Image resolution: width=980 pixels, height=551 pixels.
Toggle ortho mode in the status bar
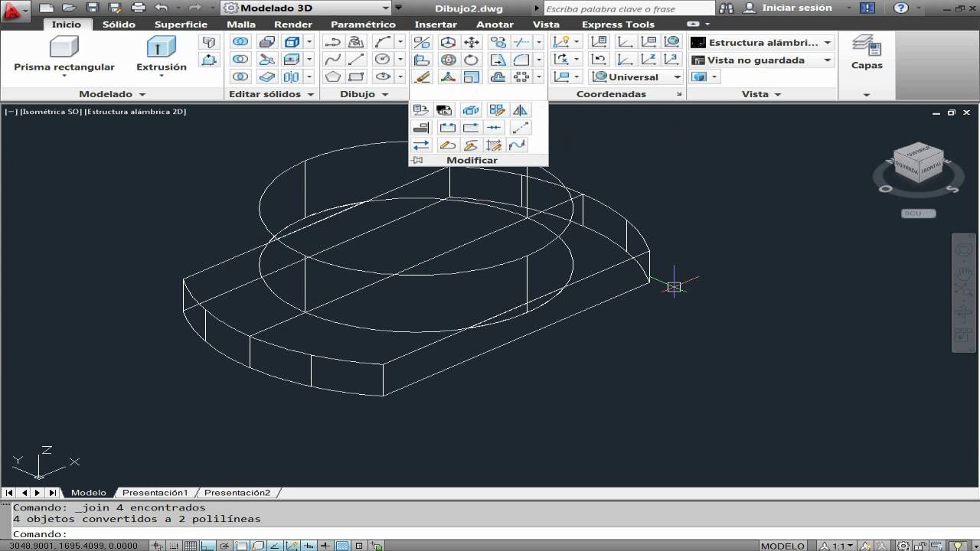pyautogui.click(x=208, y=546)
